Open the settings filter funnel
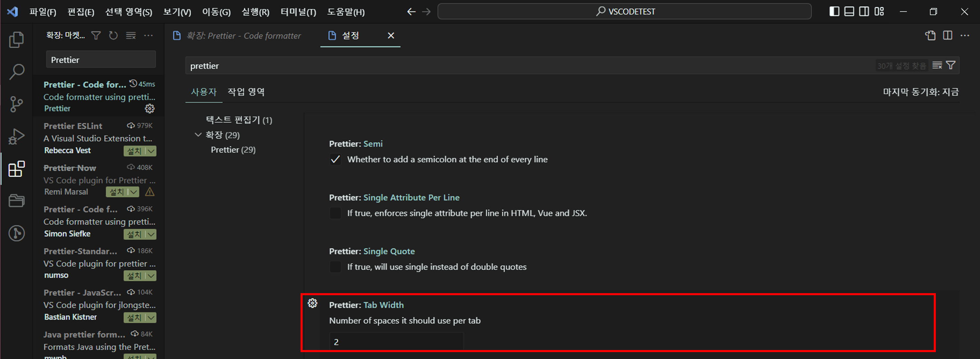The height and width of the screenshot is (359, 980). coord(951,66)
